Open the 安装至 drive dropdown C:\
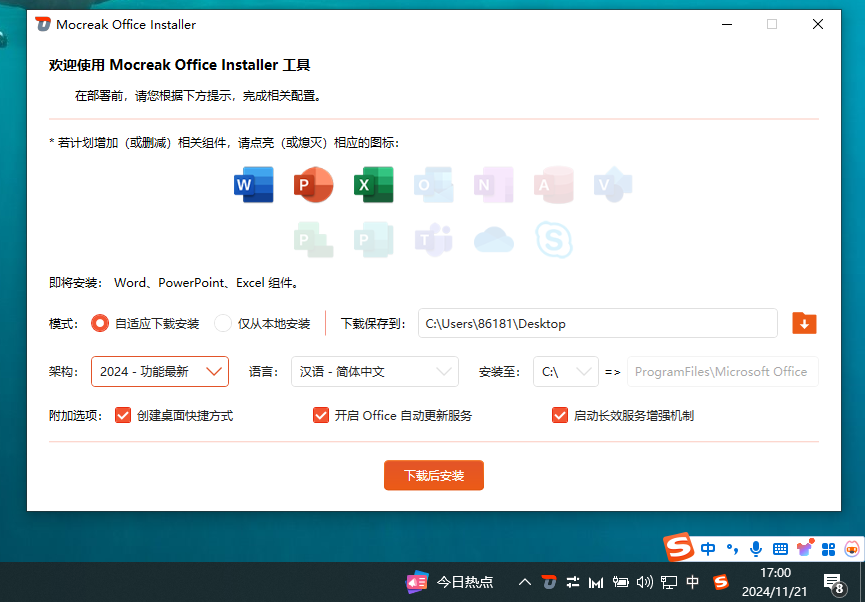Image resolution: width=865 pixels, height=602 pixels. [x=566, y=371]
